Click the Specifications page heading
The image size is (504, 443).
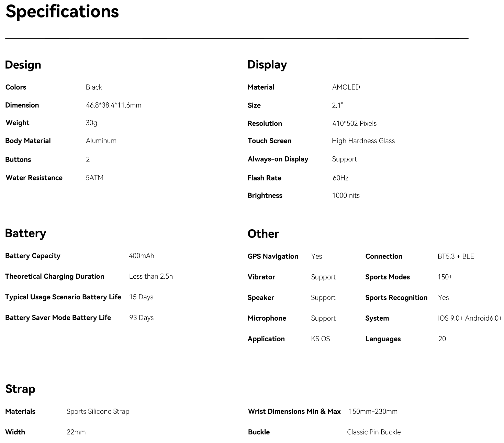62,11
